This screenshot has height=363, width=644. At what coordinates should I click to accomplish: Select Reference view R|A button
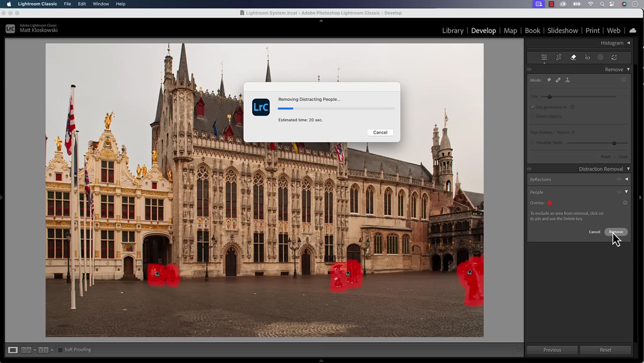(x=26, y=350)
